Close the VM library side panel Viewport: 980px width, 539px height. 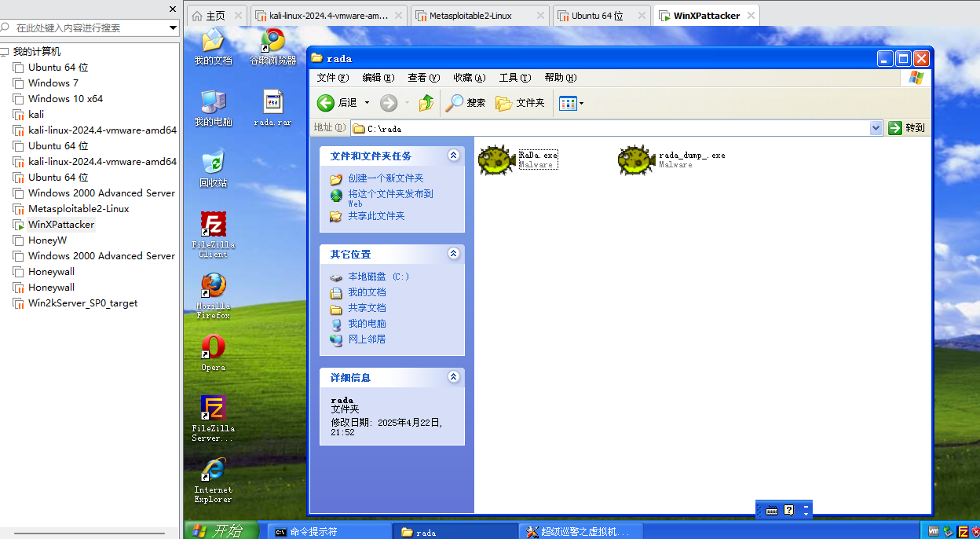173,9
